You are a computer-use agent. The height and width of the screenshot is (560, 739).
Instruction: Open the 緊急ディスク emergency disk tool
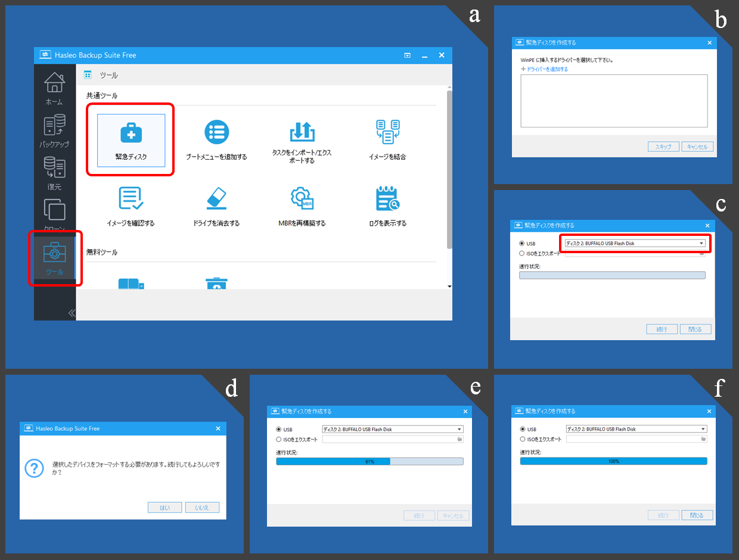coord(131,139)
